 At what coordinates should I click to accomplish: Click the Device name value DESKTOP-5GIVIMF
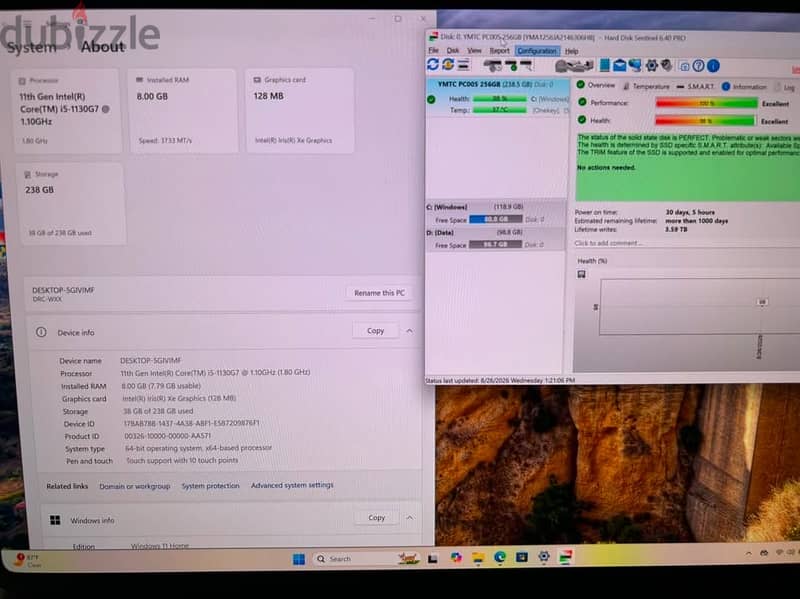(x=151, y=361)
